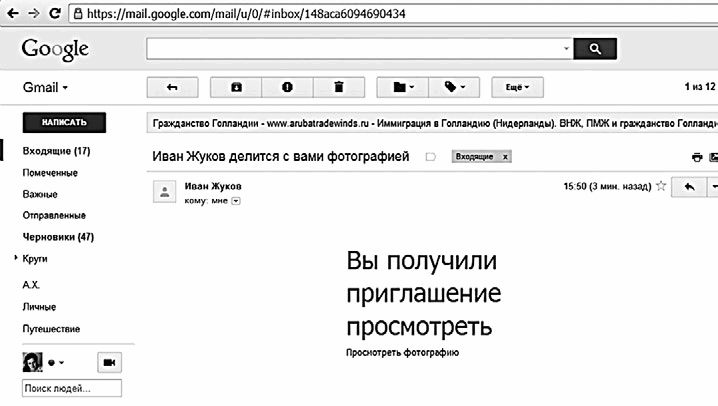The image size is (718, 406).
Task: Archive the message with archive icon
Action: pos(236,87)
